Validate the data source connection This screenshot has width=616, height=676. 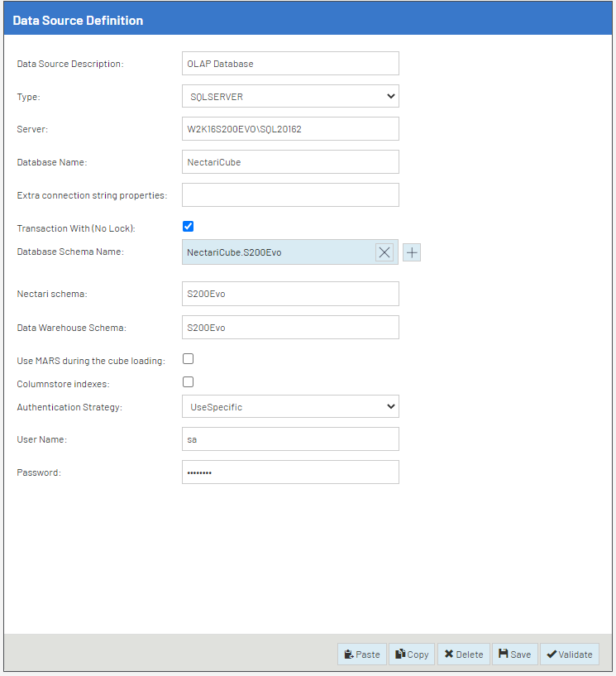[570, 654]
